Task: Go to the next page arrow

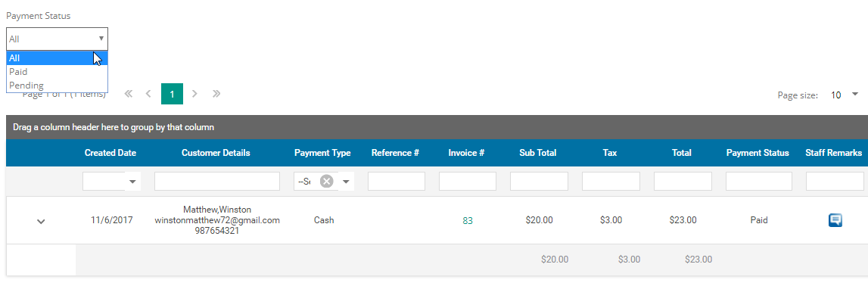Action: [194, 94]
